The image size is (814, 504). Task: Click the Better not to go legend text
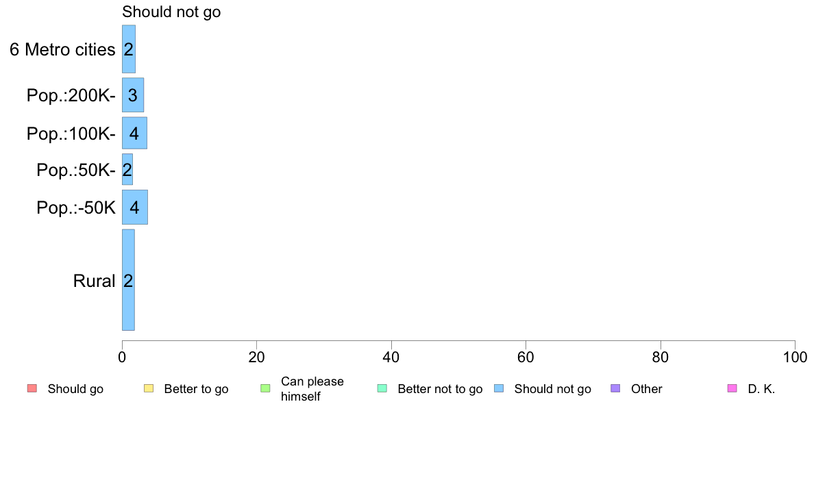click(440, 389)
